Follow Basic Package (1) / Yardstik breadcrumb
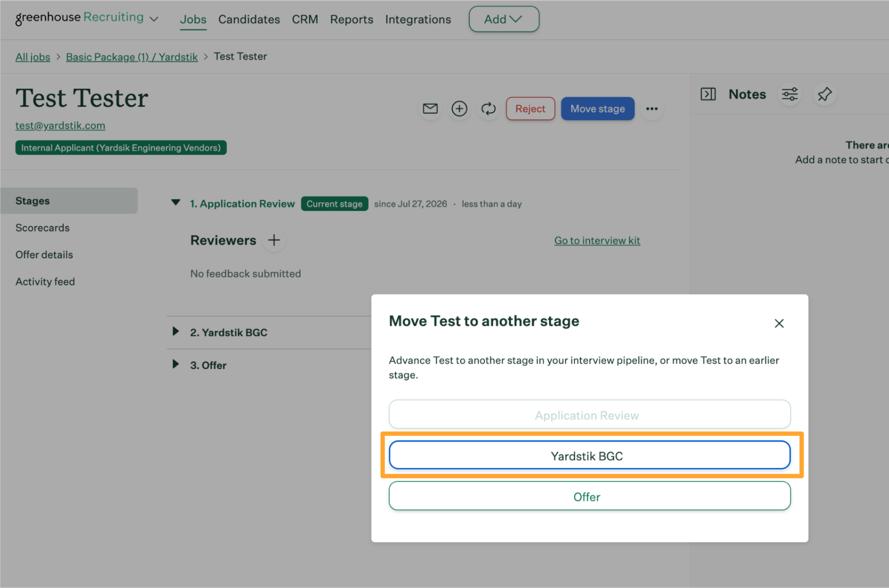This screenshot has width=889, height=588. pyautogui.click(x=132, y=57)
